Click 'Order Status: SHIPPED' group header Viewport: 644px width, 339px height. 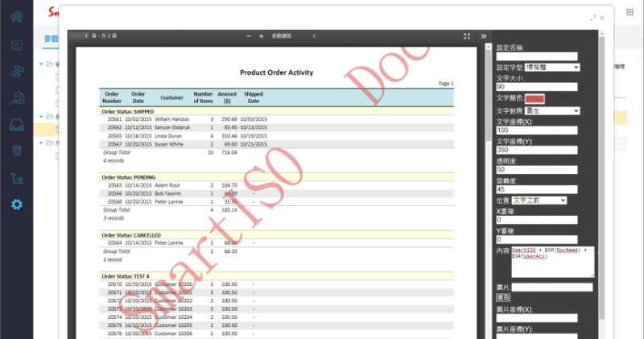click(x=128, y=111)
